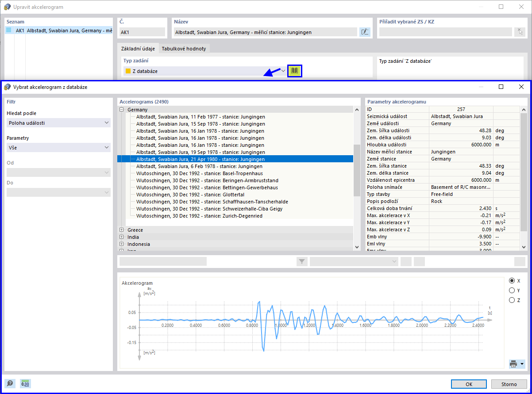The image size is (532, 394).
Task: Confirm with the OK button
Action: click(x=469, y=384)
